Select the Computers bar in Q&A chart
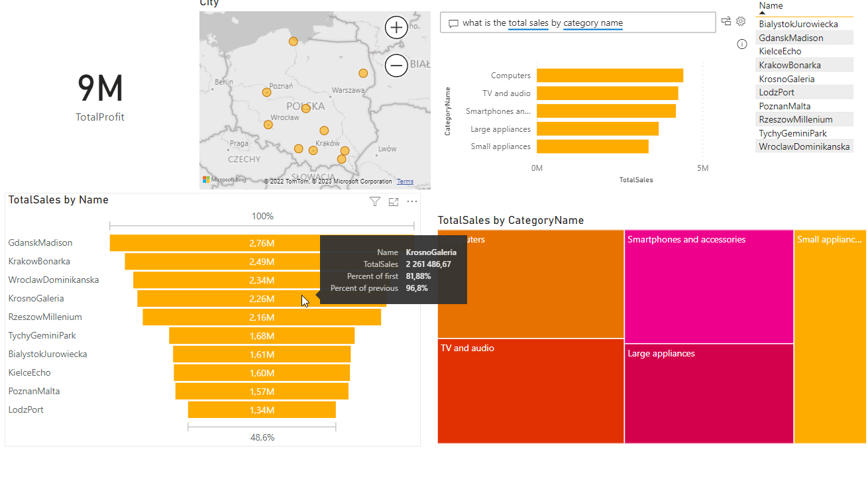The width and height of the screenshot is (868, 481). coord(610,76)
